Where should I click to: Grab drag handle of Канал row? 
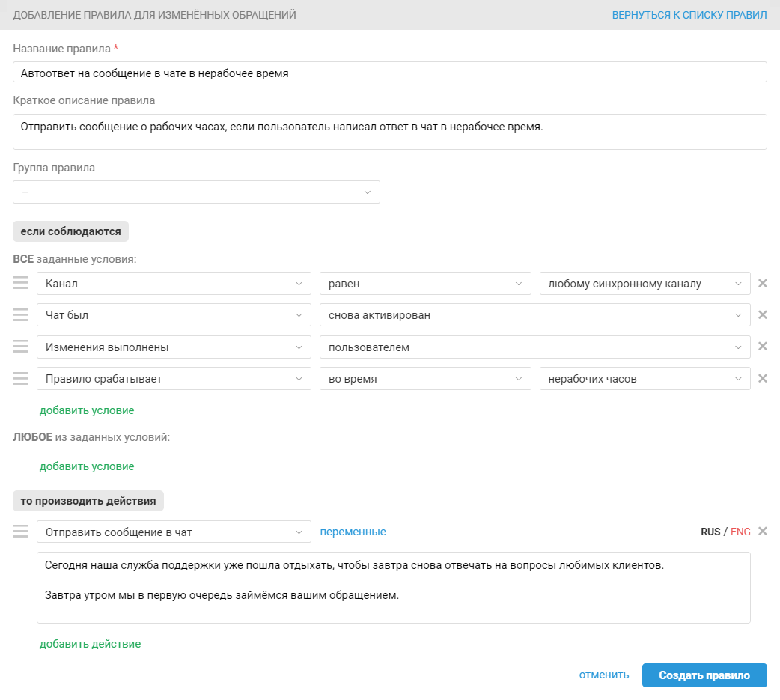(x=20, y=283)
